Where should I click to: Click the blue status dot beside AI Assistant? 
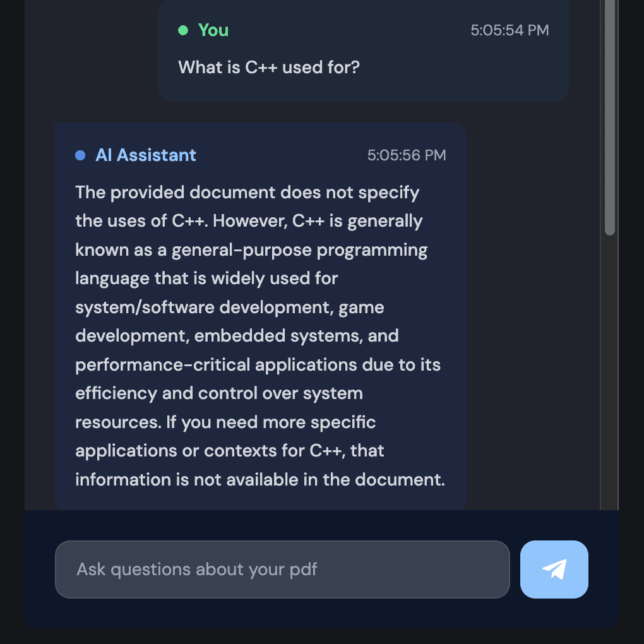point(80,155)
